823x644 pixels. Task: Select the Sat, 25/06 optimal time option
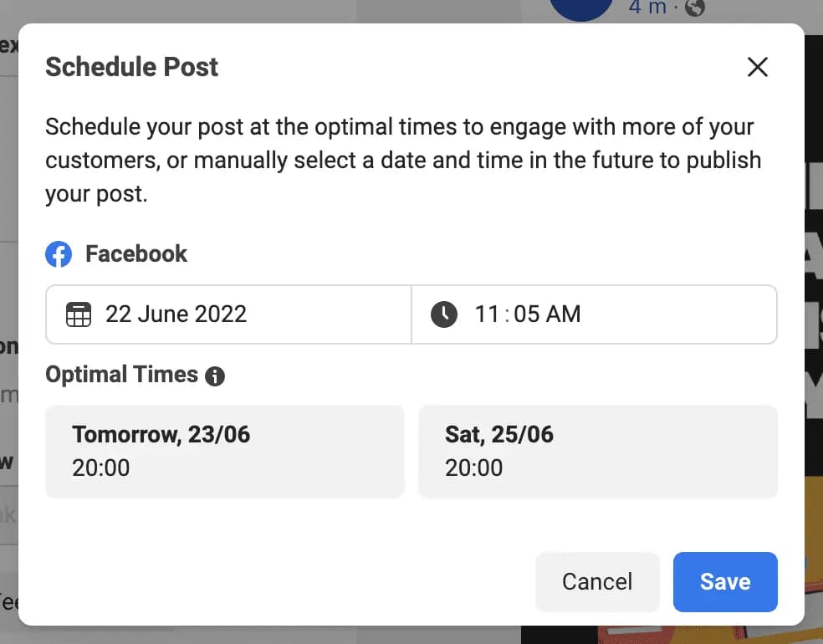tap(597, 451)
